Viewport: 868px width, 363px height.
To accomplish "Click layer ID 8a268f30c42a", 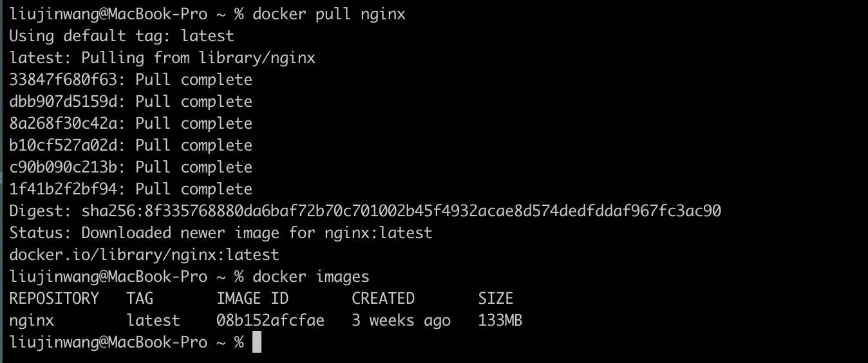I will (x=63, y=123).
